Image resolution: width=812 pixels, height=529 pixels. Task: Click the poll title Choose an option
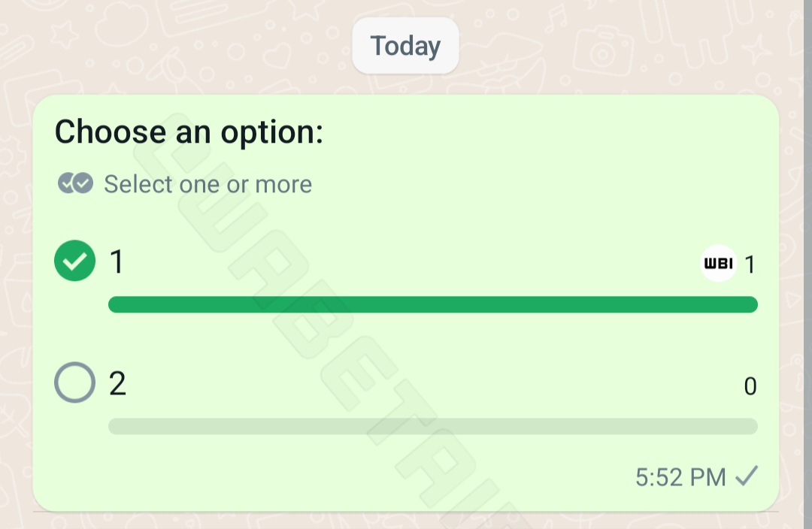pyautogui.click(x=189, y=133)
